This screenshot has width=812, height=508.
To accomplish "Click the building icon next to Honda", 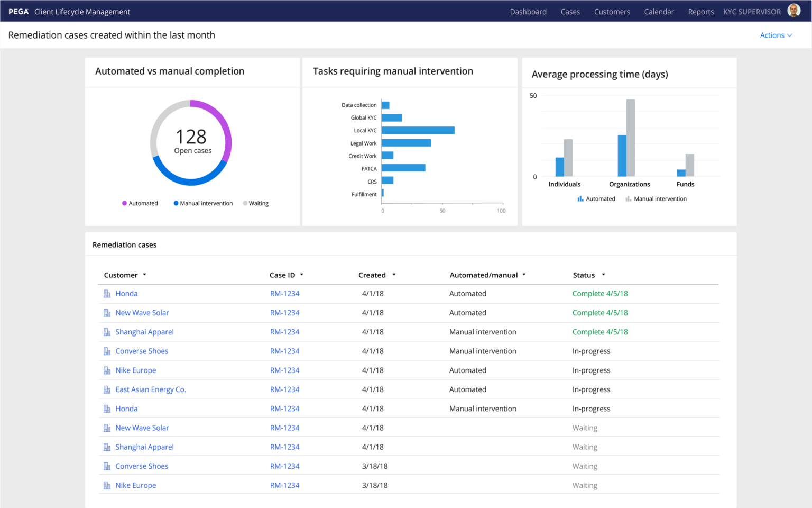I will pyautogui.click(x=106, y=293).
